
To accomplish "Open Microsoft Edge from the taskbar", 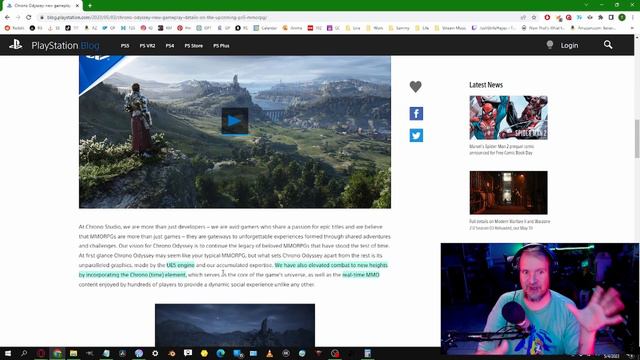I will [220, 353].
